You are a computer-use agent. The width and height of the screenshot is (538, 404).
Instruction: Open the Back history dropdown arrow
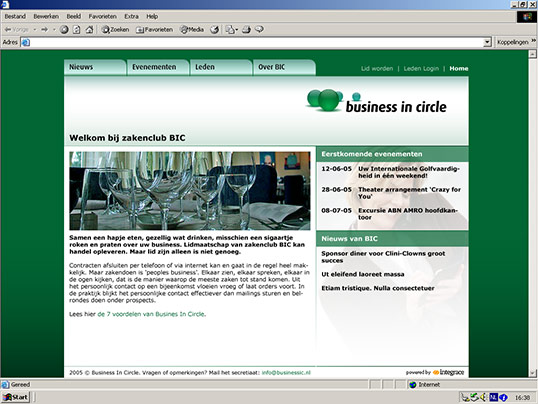(35, 30)
